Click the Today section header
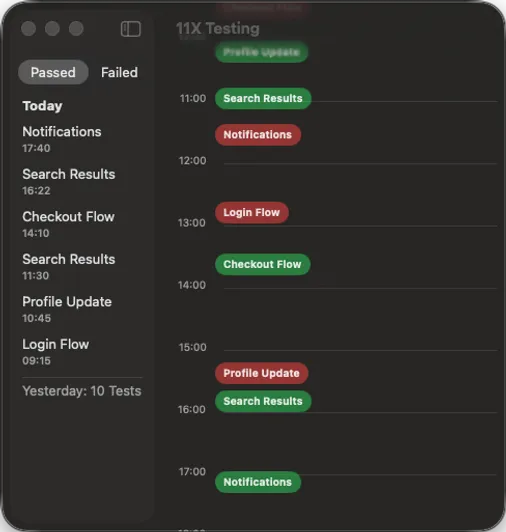The width and height of the screenshot is (506, 532). 42,106
